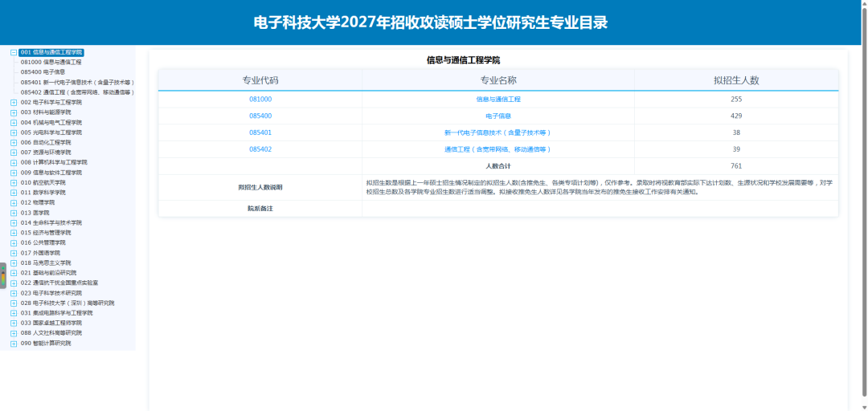The width and height of the screenshot is (868, 411).
Task: Select 010 航空航天学院 label
Action: pos(43,182)
